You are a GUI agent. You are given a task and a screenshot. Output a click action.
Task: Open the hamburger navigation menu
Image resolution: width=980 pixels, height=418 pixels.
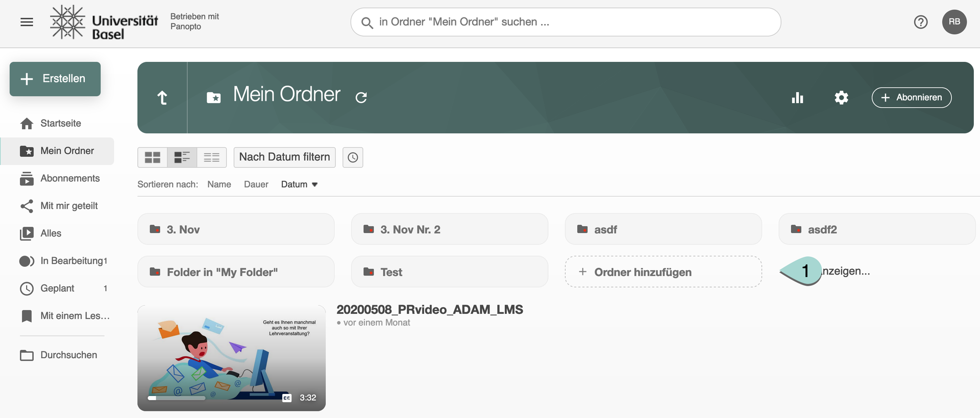27,22
